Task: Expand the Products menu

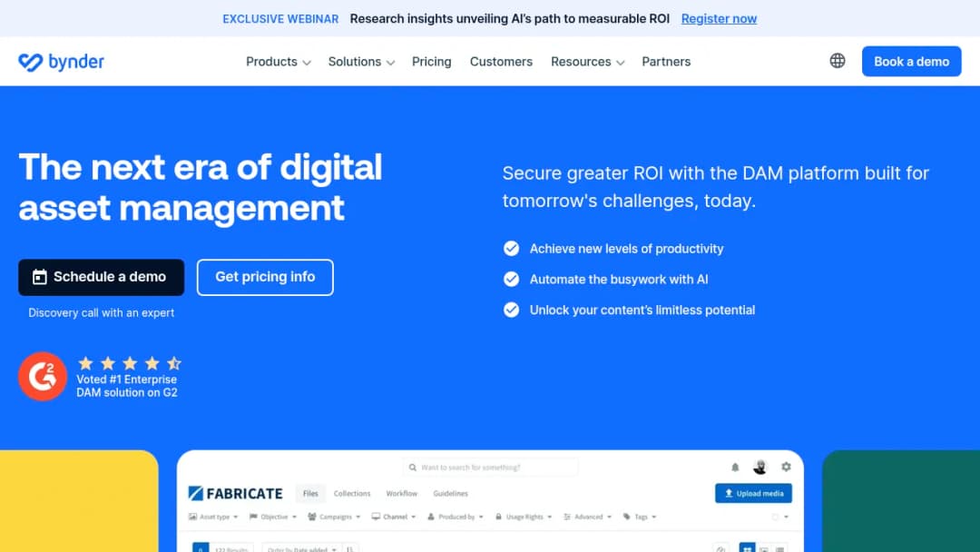Action: tap(279, 62)
